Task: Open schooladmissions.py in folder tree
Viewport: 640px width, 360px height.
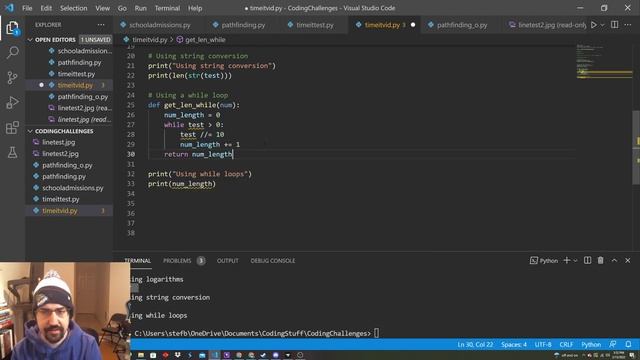Action: [x=69, y=188]
